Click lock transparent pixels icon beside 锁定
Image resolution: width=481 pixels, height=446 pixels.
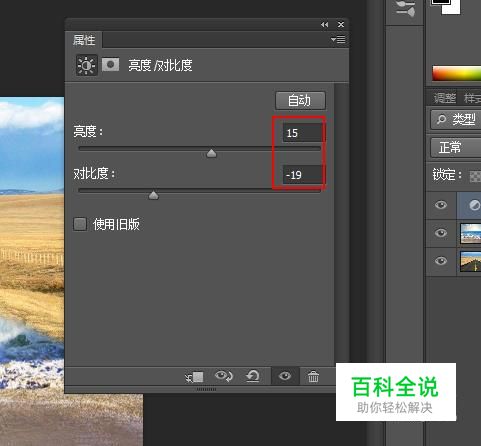tap(475, 176)
